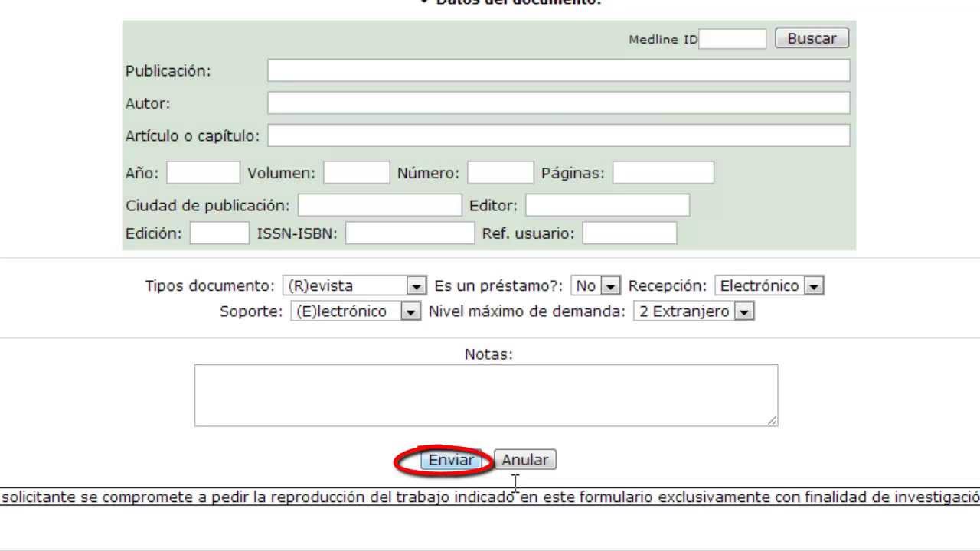
Task: Click the Autor text field
Action: coord(558,103)
